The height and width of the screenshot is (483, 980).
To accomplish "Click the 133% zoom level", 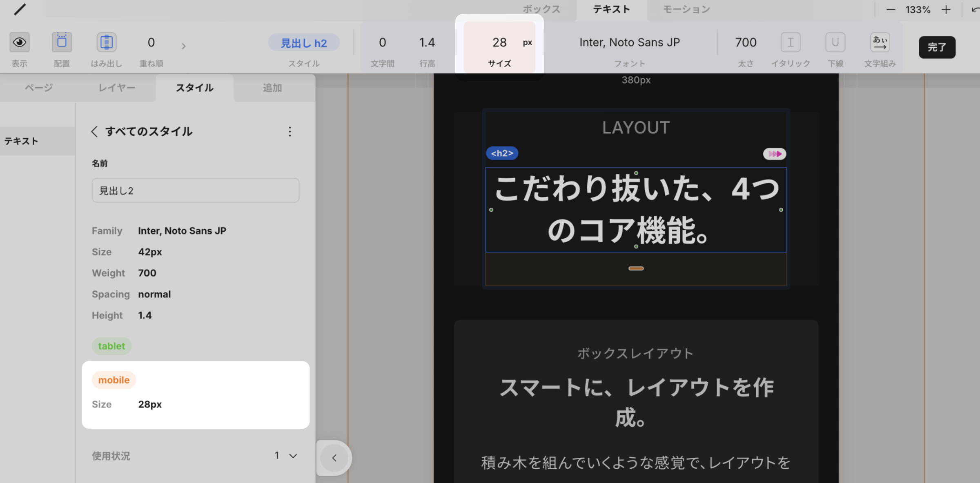I will (x=918, y=10).
